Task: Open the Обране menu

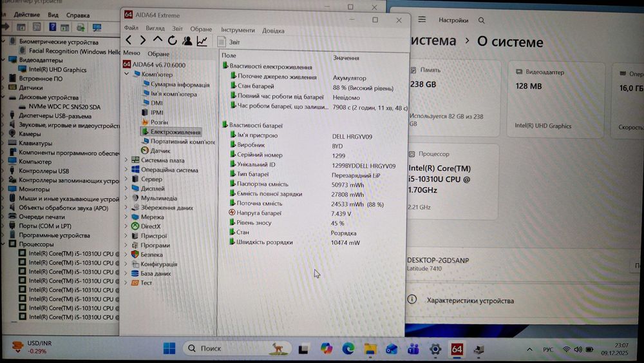Action: [x=201, y=29]
